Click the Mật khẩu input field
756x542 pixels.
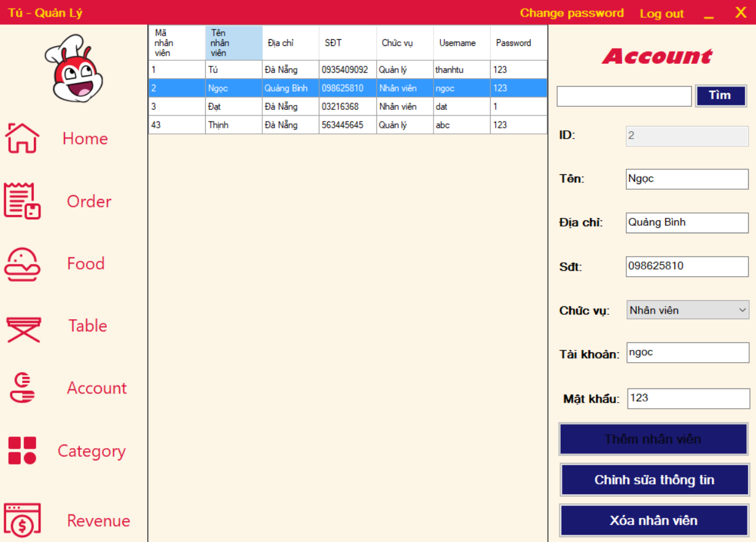(687, 398)
